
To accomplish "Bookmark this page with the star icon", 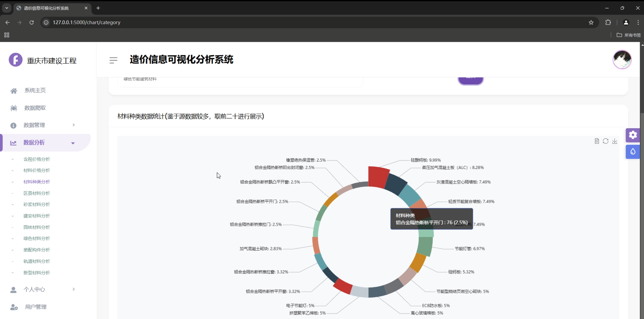I will point(591,22).
